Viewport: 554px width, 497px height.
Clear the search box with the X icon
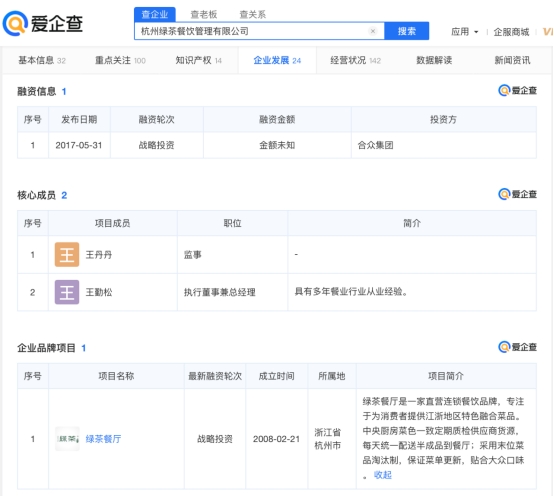pos(373,31)
